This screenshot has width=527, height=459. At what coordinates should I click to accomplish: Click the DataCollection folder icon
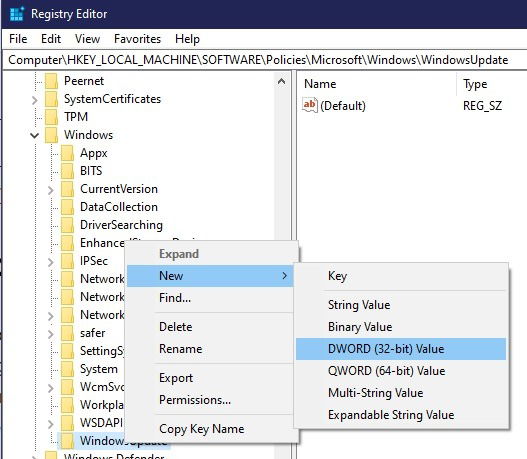coord(67,207)
